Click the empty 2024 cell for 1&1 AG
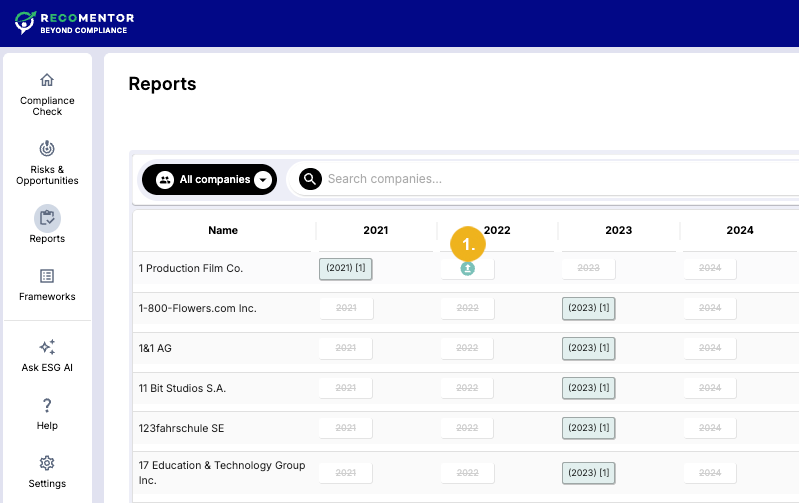The height and width of the screenshot is (503, 799). pos(710,348)
